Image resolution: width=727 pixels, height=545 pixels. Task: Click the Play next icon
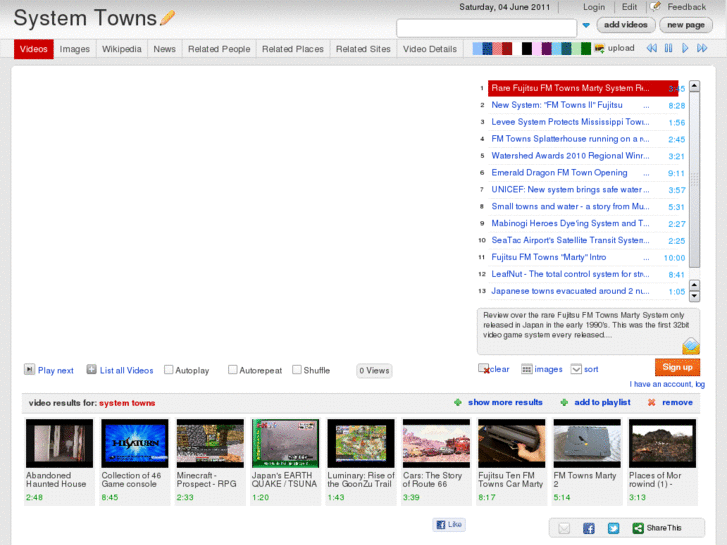click(x=29, y=370)
